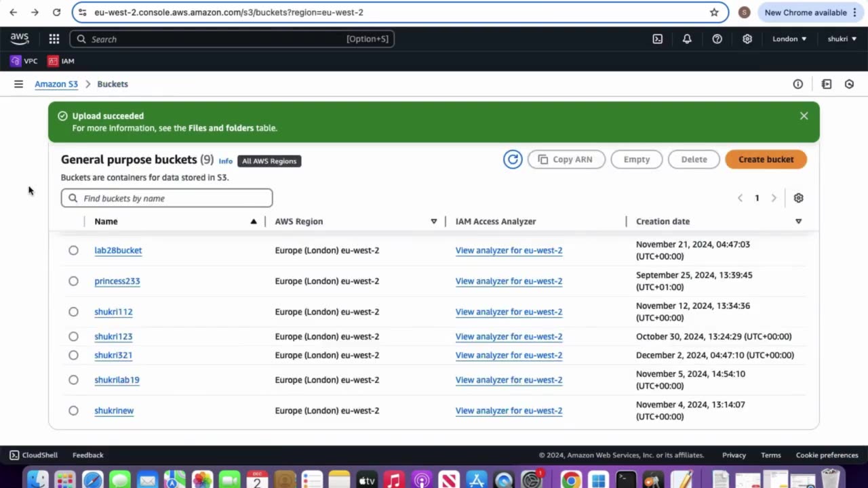
Task: Select the princess233 radio button
Action: [73, 281]
